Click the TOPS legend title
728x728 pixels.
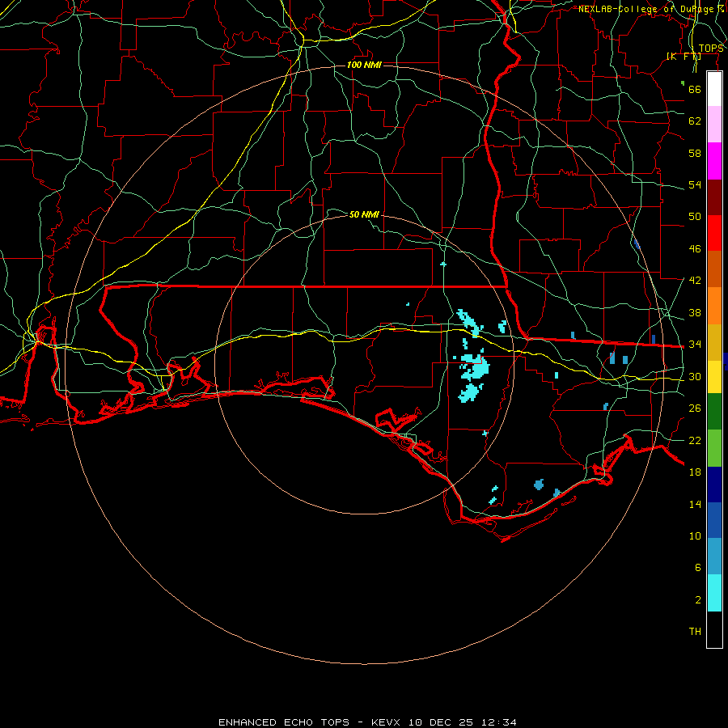coord(711,49)
